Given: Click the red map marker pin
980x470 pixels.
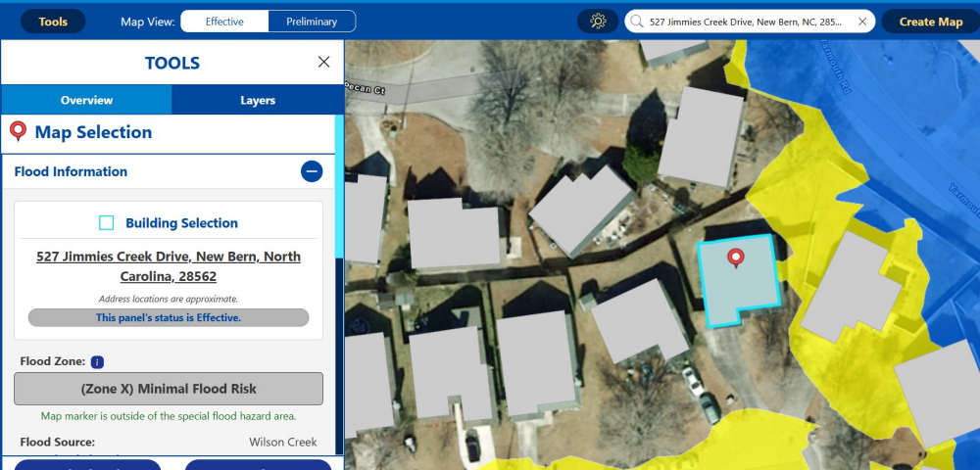Looking at the screenshot, I should 736,258.
